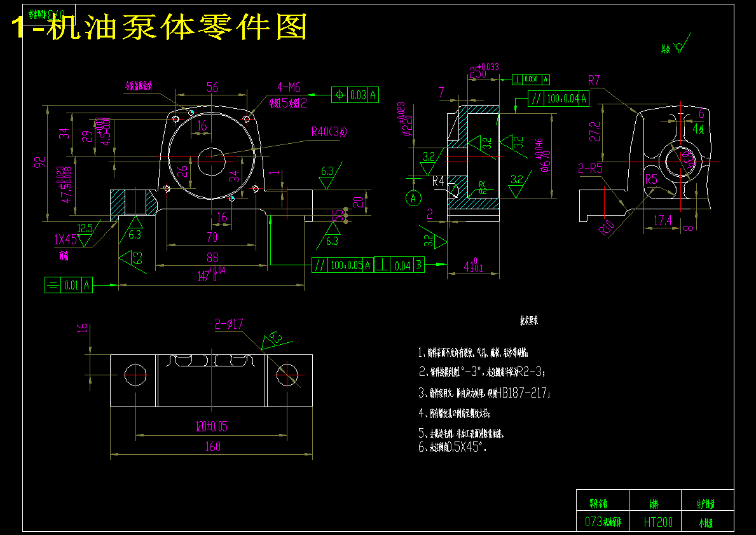
Task: Click the R7 radius label
Action: click(x=594, y=80)
